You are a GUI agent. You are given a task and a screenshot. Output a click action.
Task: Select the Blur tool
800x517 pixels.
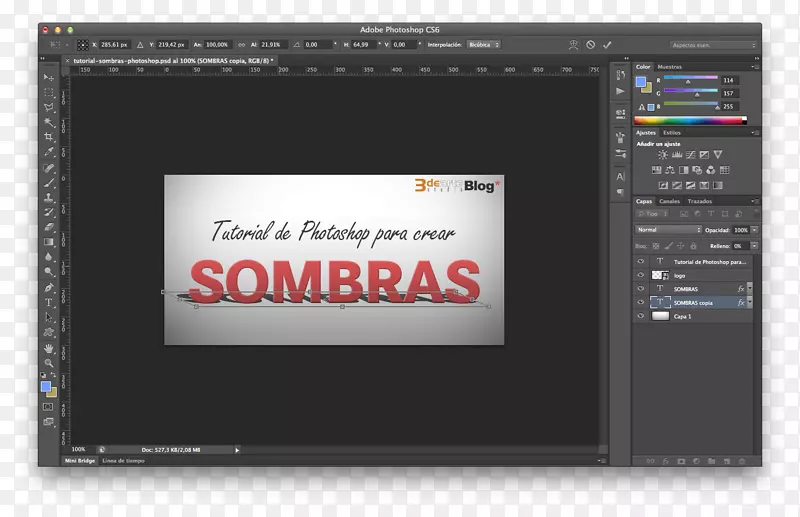(48, 257)
